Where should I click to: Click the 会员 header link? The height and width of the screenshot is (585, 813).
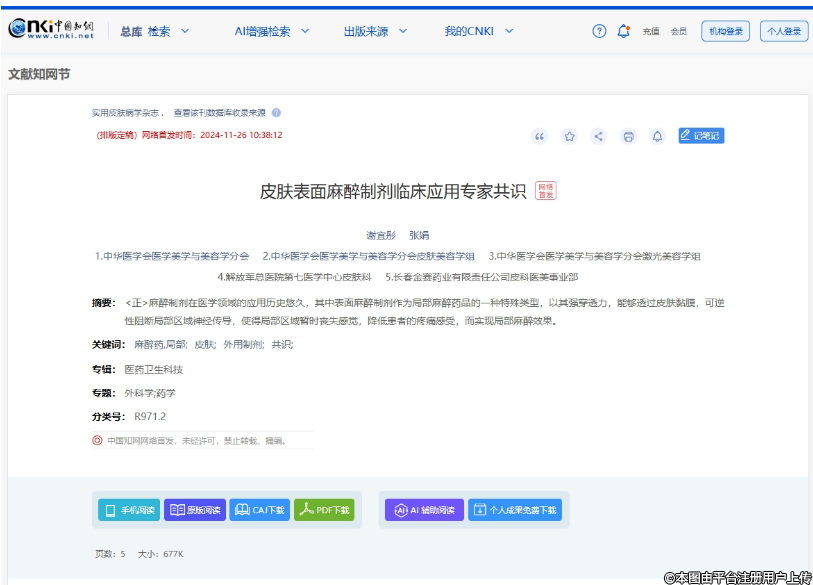679,31
